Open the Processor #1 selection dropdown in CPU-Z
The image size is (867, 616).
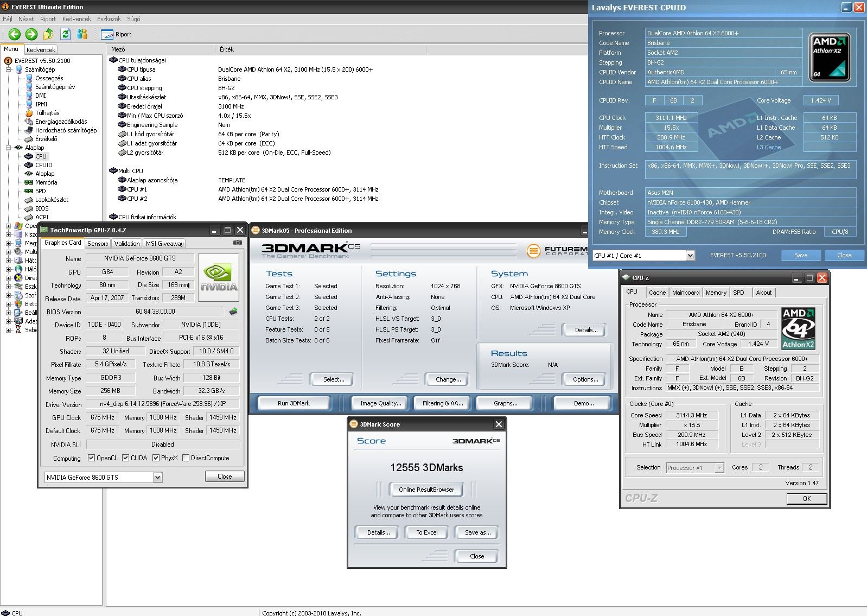coord(719,467)
